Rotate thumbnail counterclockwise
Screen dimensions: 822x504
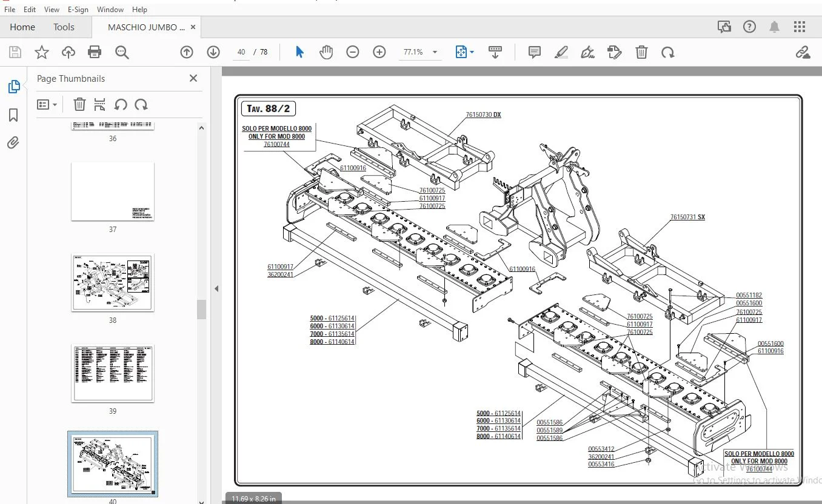(x=121, y=104)
